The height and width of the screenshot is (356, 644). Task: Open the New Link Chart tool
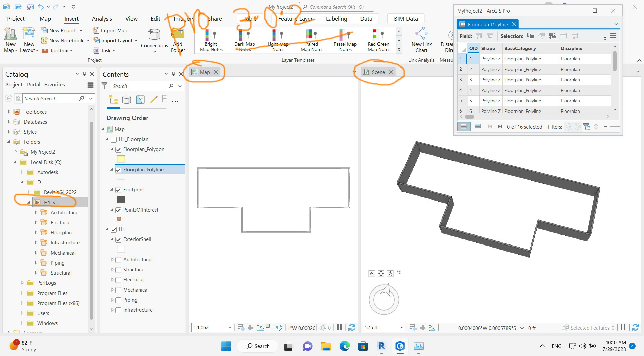coord(421,40)
